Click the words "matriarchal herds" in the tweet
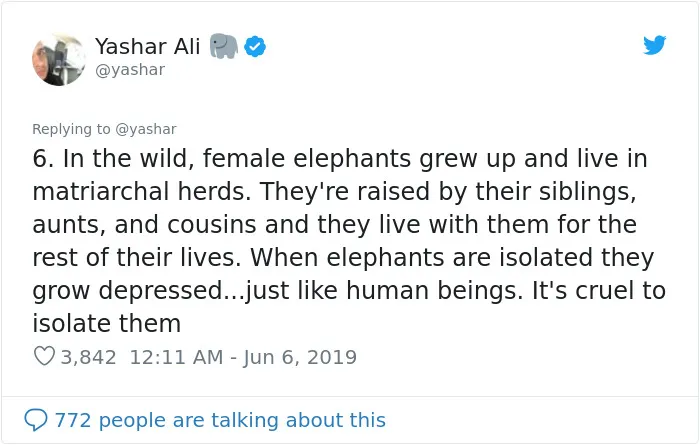 (x=142, y=191)
